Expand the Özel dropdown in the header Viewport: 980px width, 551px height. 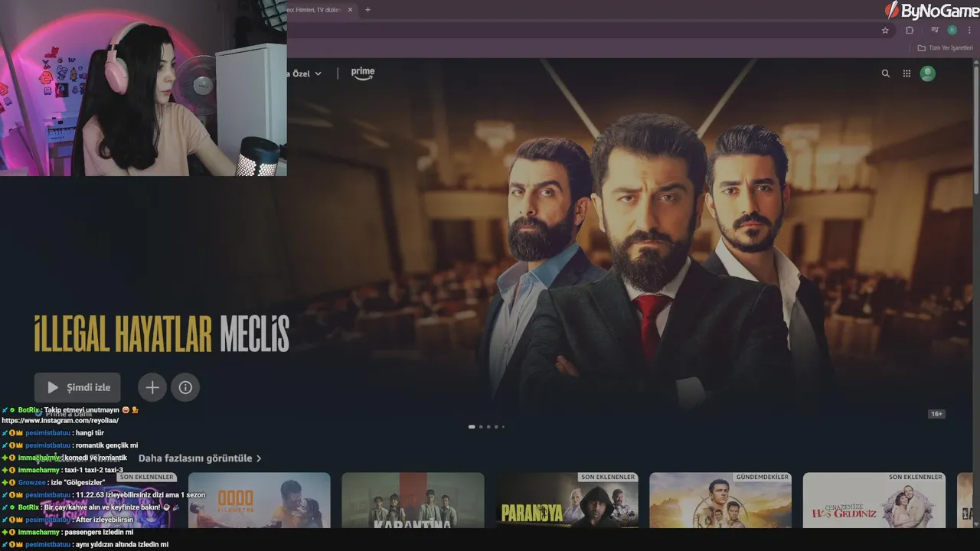click(305, 73)
